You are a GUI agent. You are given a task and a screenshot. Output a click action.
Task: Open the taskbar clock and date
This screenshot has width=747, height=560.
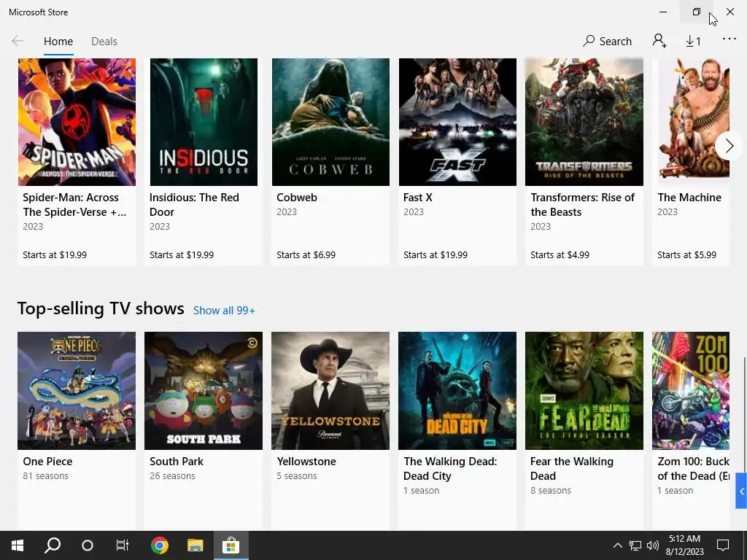(x=684, y=545)
